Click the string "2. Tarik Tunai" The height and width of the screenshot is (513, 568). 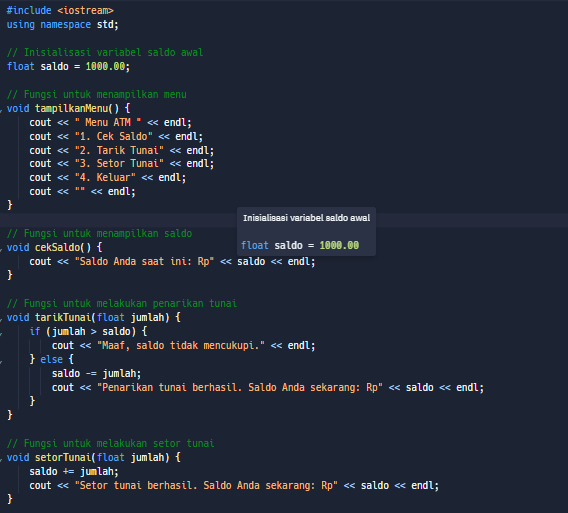119,150
